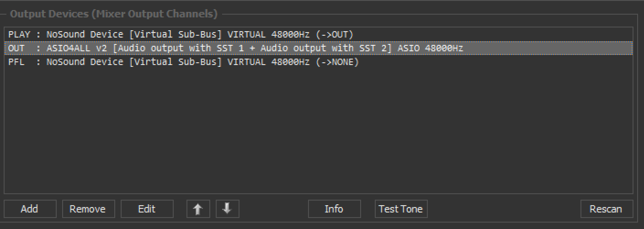Image resolution: width=644 pixels, height=229 pixels.
Task: Play a Test Tone
Action: coord(401,209)
